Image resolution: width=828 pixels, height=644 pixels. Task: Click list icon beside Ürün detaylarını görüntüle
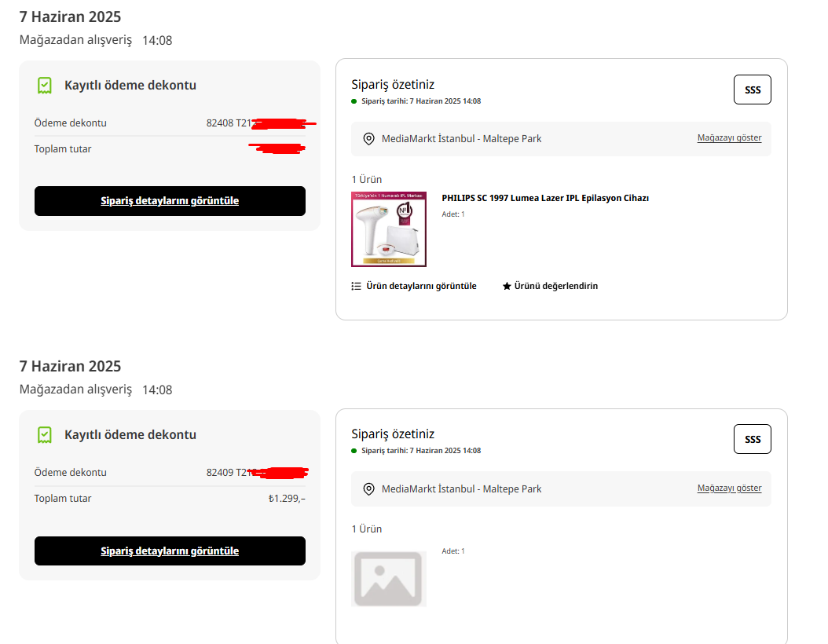point(357,286)
